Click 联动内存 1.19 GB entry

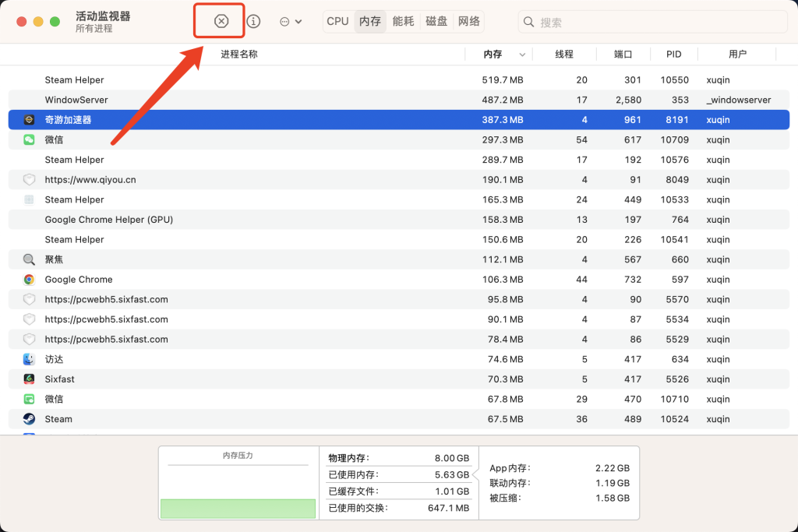[560, 483]
